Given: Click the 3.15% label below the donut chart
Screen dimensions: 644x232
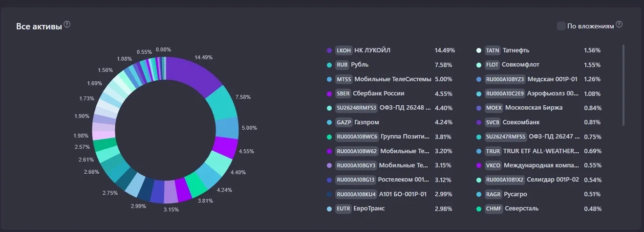Looking at the screenshot, I should 171,209.
